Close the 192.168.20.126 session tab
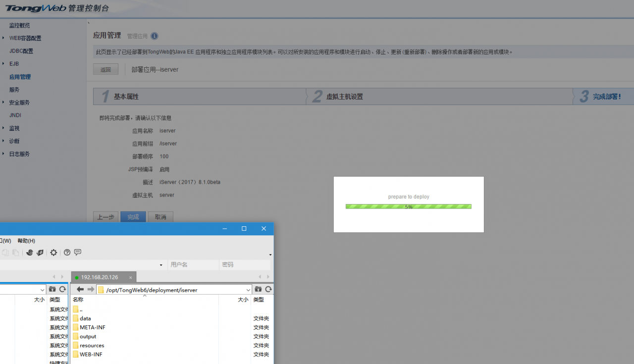The width and height of the screenshot is (634, 364). pos(130,277)
